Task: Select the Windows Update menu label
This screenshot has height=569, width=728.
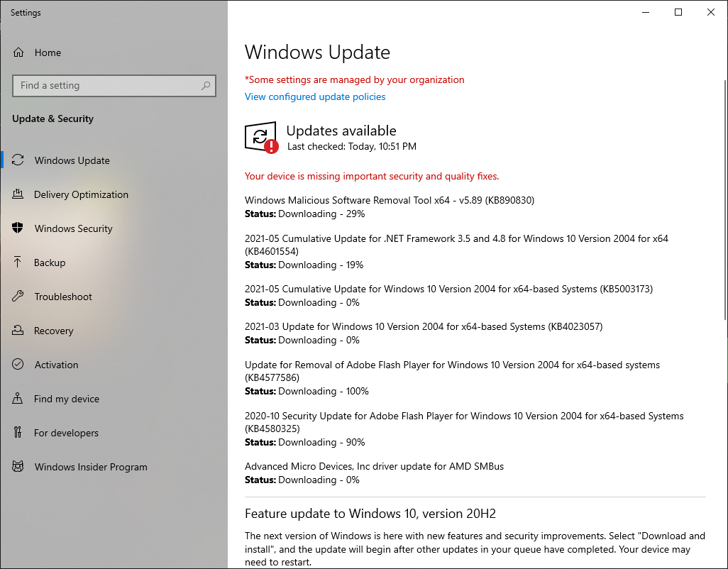Action: click(72, 160)
